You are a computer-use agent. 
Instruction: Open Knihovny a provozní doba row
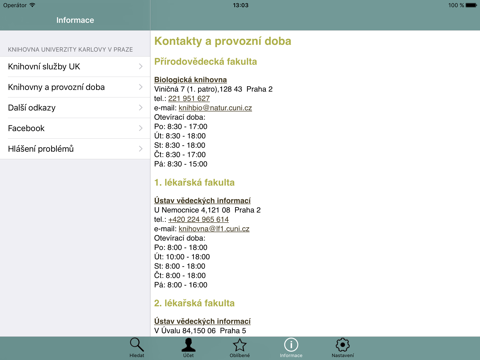click(x=75, y=87)
